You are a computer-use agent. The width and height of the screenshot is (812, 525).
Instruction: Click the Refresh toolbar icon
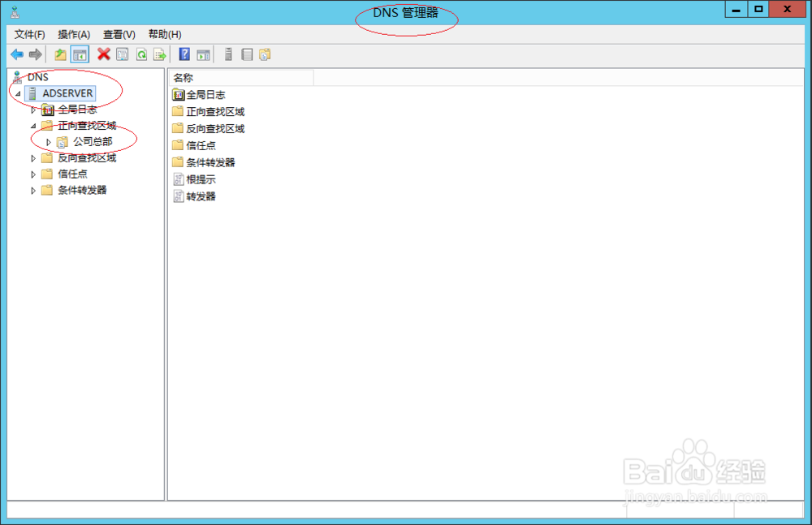pos(141,54)
